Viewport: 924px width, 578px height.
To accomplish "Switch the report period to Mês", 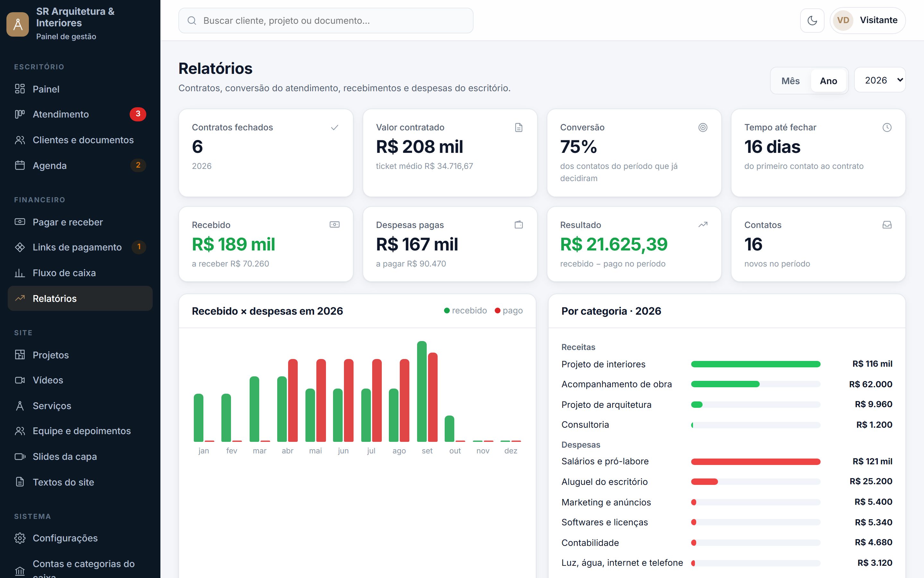I will 790,81.
